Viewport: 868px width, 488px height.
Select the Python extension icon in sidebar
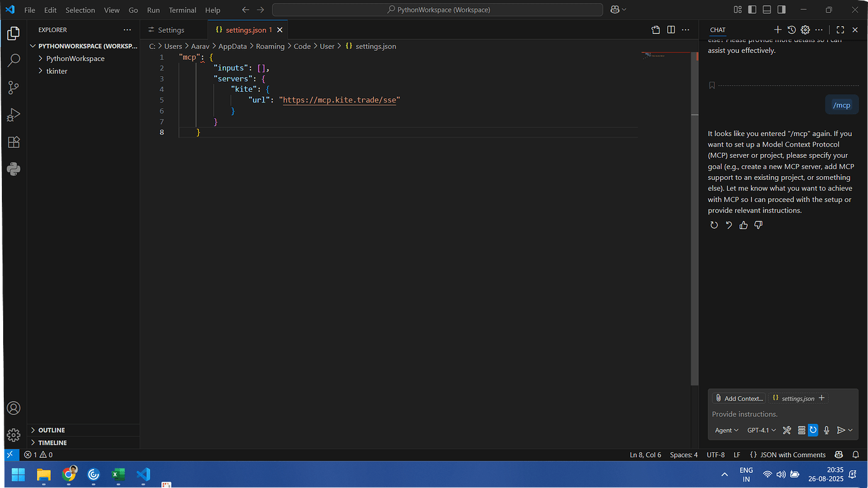tap(13, 169)
